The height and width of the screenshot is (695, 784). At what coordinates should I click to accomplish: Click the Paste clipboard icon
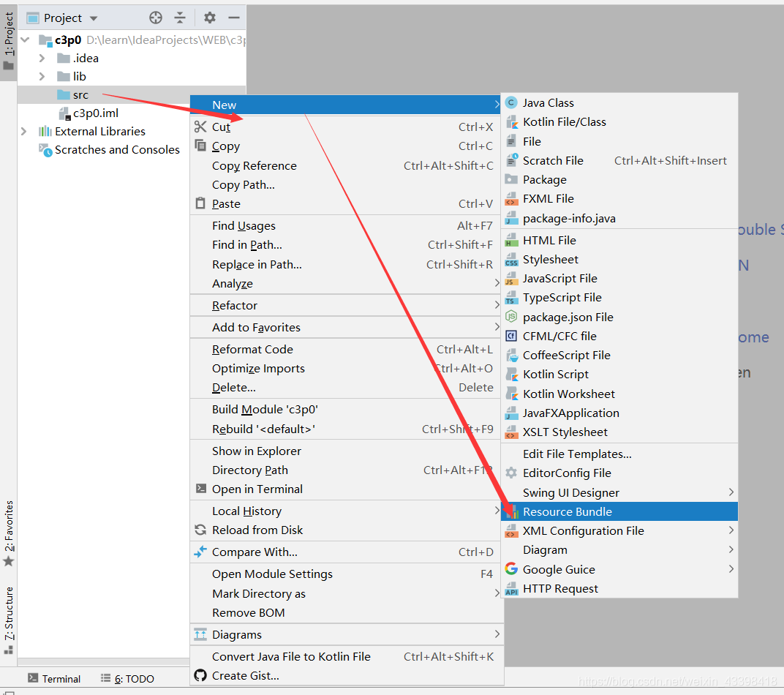pos(200,203)
